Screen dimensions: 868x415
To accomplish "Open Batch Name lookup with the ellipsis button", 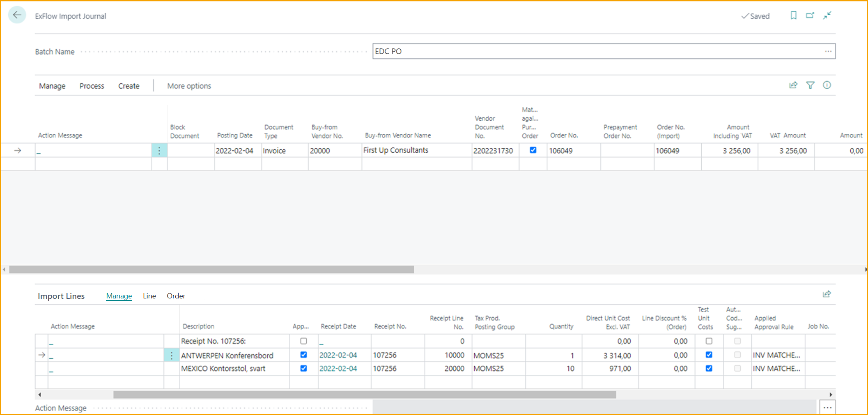I will 828,51.
